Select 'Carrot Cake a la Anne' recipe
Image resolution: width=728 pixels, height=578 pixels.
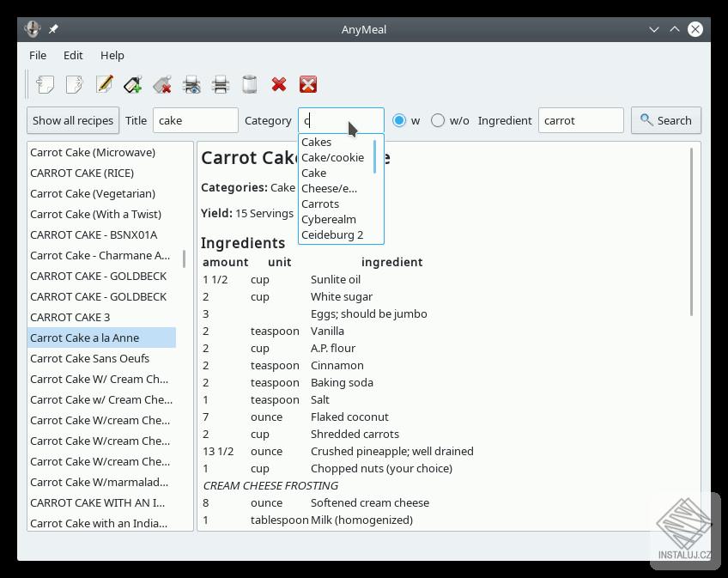click(x=101, y=338)
